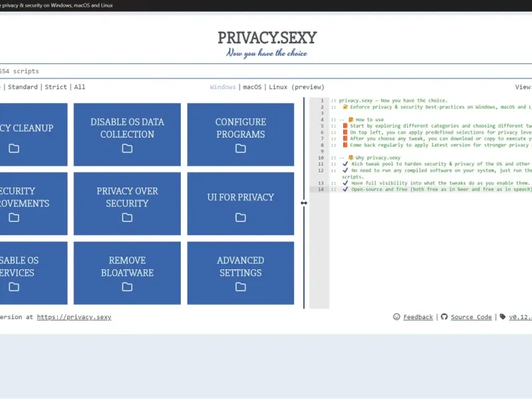
Task: Click the version tag icon
Action: (503, 317)
